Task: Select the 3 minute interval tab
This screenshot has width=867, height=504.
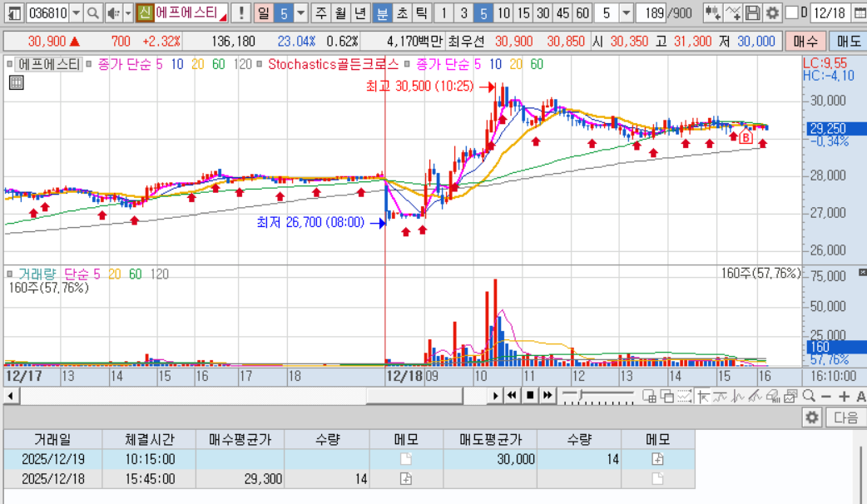Action: tap(463, 12)
